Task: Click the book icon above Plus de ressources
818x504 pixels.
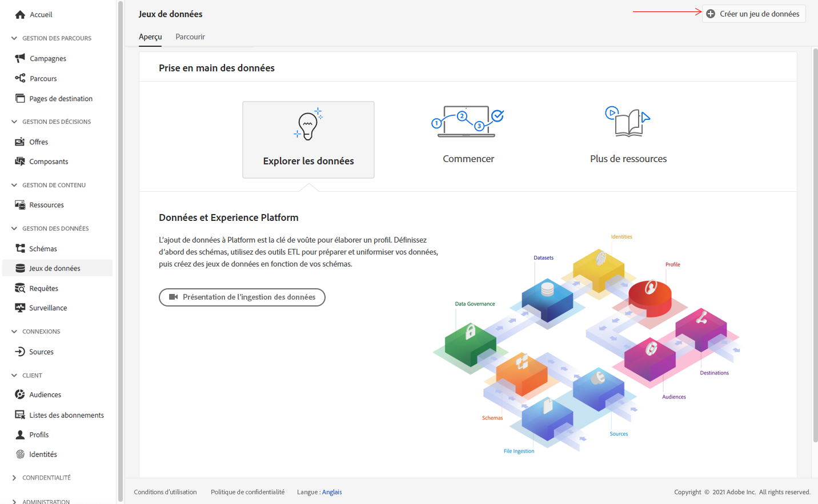Action: [628, 121]
